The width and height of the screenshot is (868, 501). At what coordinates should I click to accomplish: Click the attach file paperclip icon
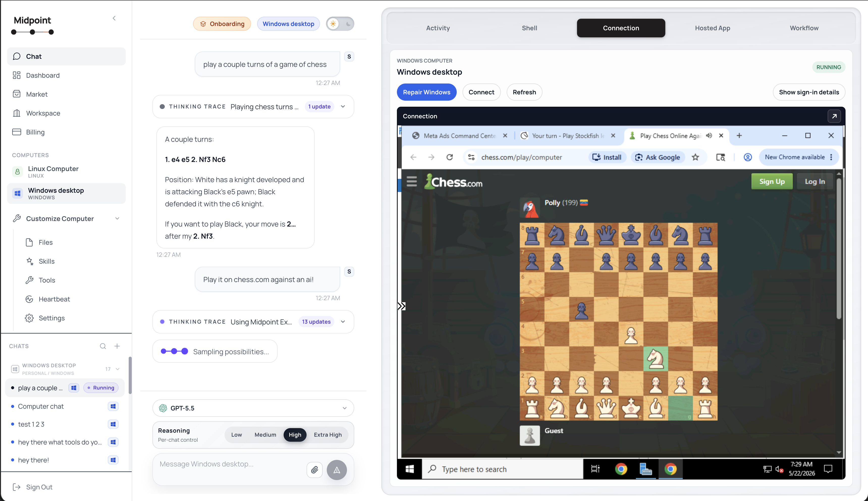tap(314, 470)
